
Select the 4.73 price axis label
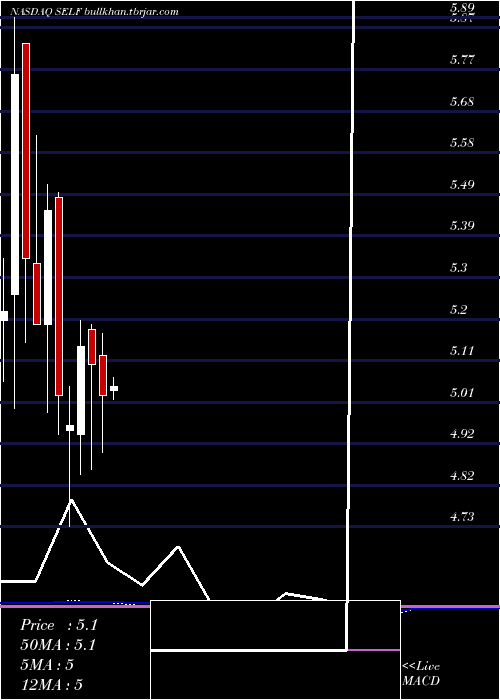(462, 517)
